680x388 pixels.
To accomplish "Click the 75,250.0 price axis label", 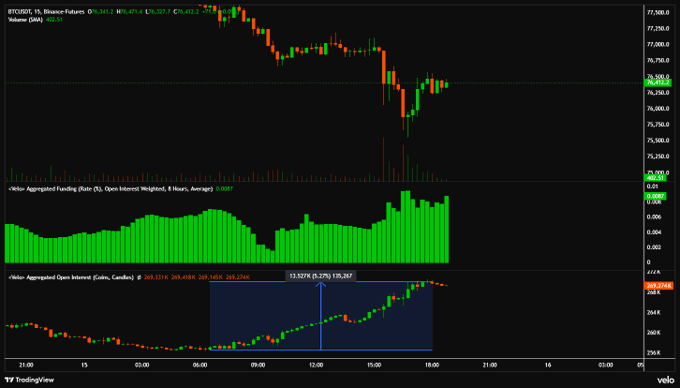I will (658, 157).
